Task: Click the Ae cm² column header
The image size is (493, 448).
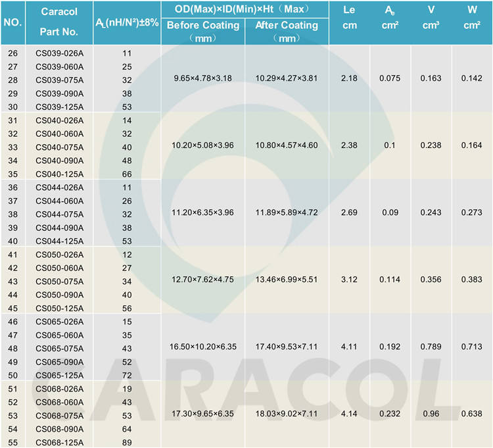Action: 390,17
